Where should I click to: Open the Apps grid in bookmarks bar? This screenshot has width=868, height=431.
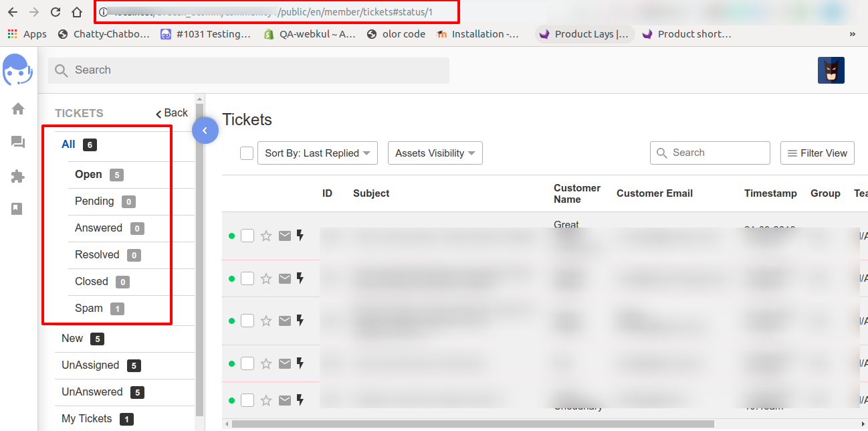click(27, 34)
